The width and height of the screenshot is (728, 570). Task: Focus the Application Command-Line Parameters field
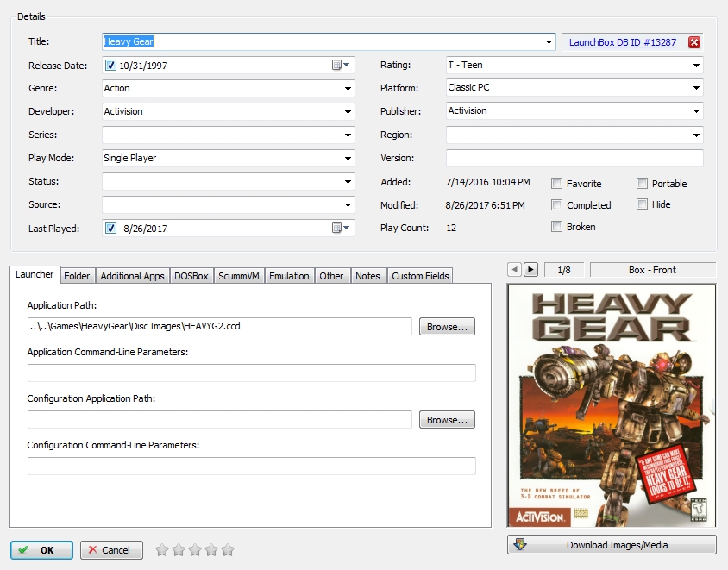click(x=252, y=373)
